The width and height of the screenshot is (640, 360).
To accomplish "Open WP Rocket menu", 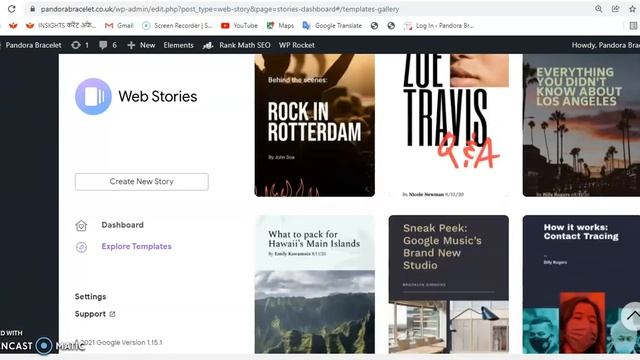I will pos(297,45).
